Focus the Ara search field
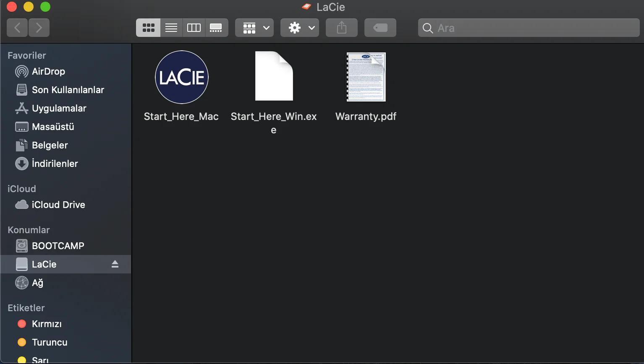The height and width of the screenshot is (364, 644). [x=529, y=28]
